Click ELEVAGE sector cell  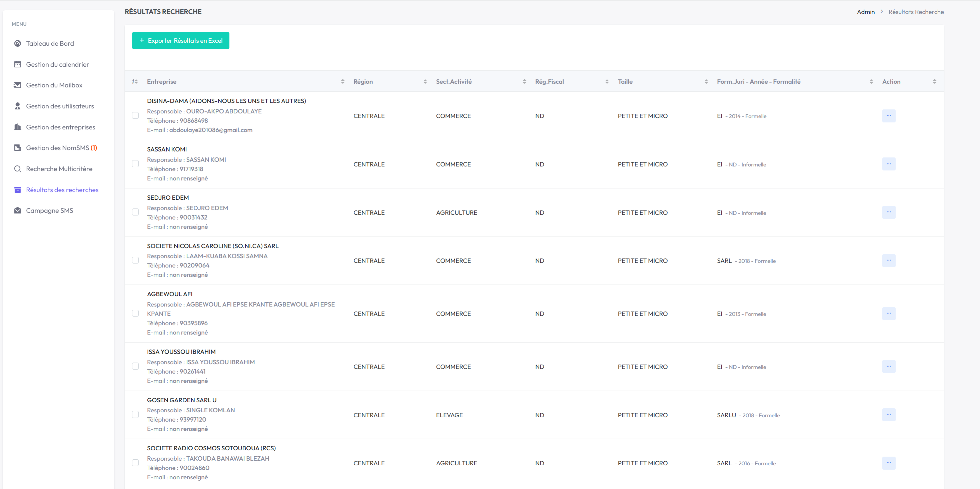pos(449,415)
